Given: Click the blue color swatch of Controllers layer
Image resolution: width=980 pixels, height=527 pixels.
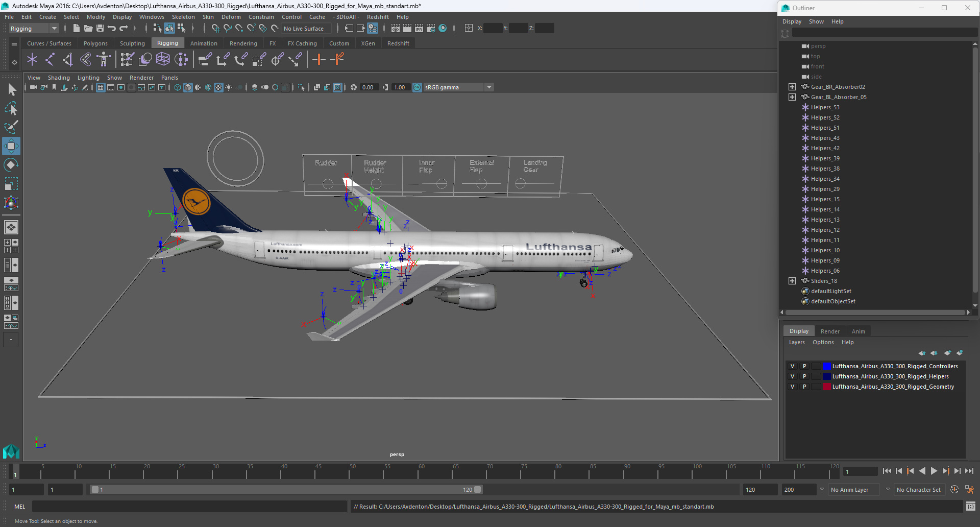Looking at the screenshot, I should point(826,366).
